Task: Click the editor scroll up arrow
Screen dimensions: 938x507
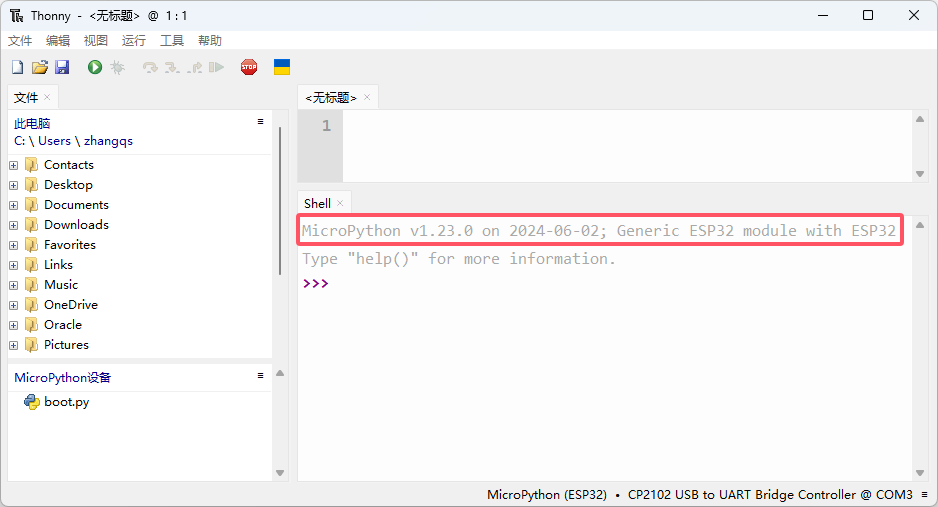Action: click(920, 119)
